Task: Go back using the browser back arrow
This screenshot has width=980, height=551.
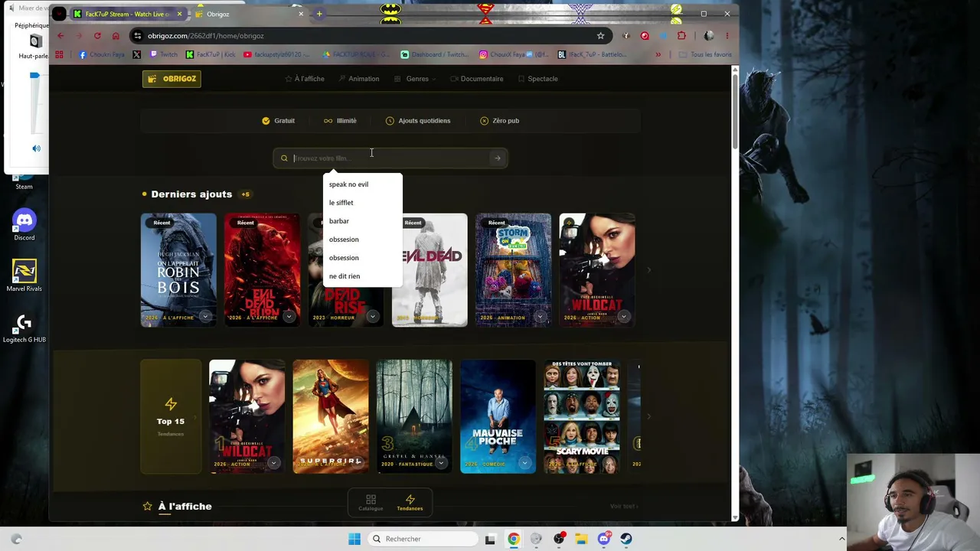Action: 60,36
